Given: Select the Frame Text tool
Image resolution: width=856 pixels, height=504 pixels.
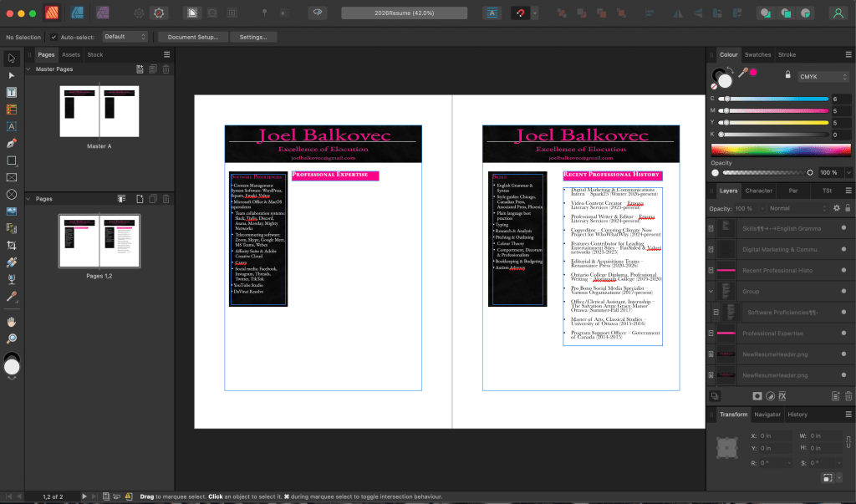Looking at the screenshot, I should tap(11, 93).
